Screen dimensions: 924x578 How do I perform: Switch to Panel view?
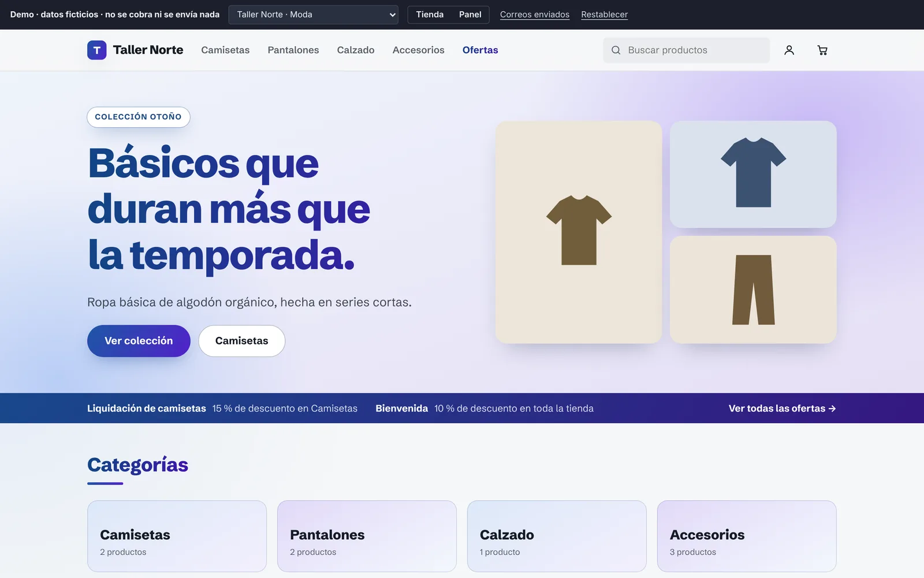coord(470,14)
